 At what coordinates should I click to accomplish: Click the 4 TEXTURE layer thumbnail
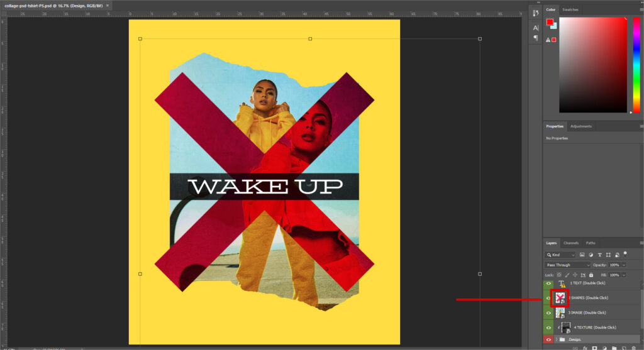coord(566,327)
